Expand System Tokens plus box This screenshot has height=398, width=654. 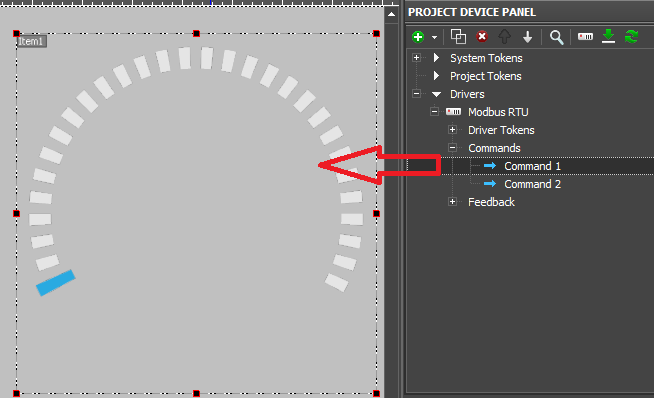tap(416, 58)
